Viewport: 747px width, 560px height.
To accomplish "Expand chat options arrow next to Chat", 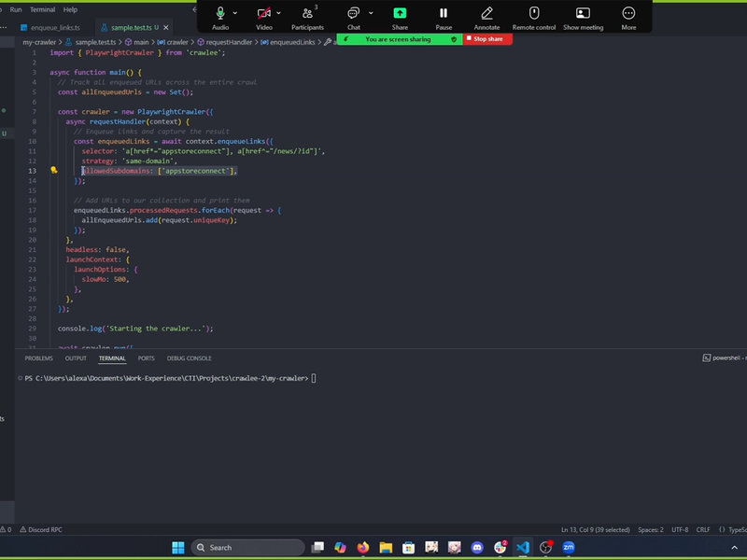I will click(x=371, y=13).
